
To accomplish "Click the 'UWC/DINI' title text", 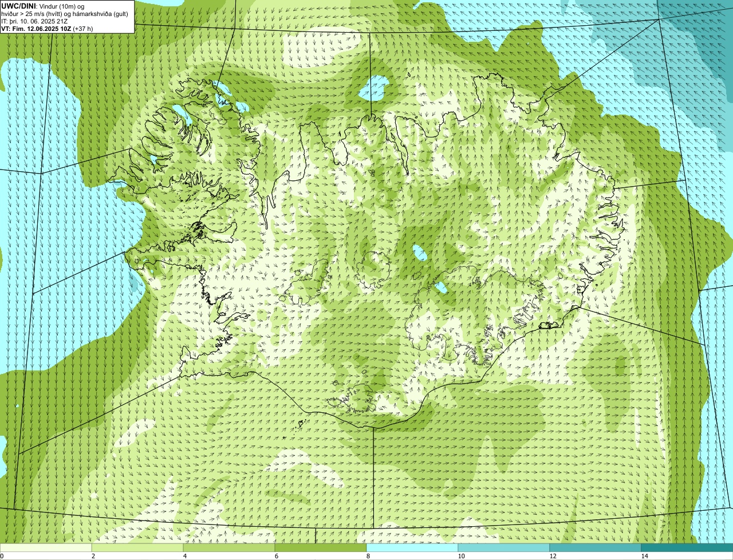I will (18, 6).
